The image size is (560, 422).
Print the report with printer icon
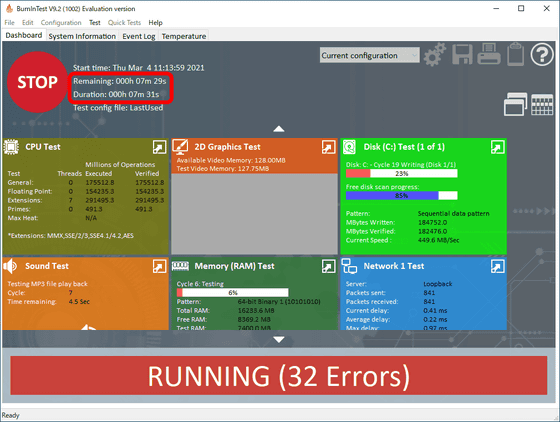tap(489, 54)
